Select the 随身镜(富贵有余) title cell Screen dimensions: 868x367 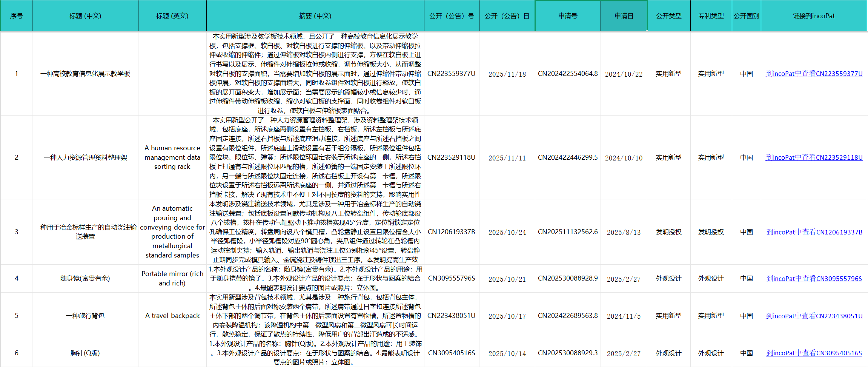85,278
